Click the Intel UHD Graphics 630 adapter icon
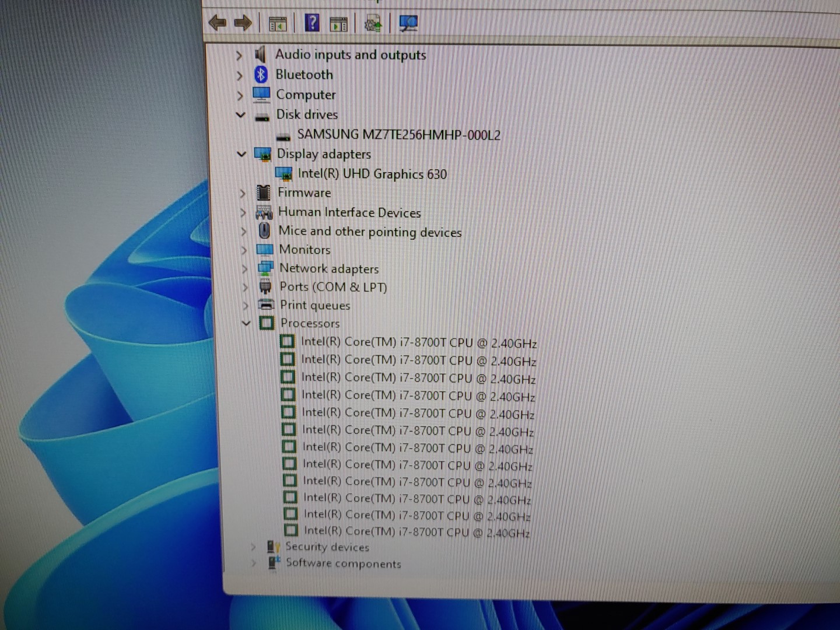This screenshot has height=630, width=840. coord(283,173)
